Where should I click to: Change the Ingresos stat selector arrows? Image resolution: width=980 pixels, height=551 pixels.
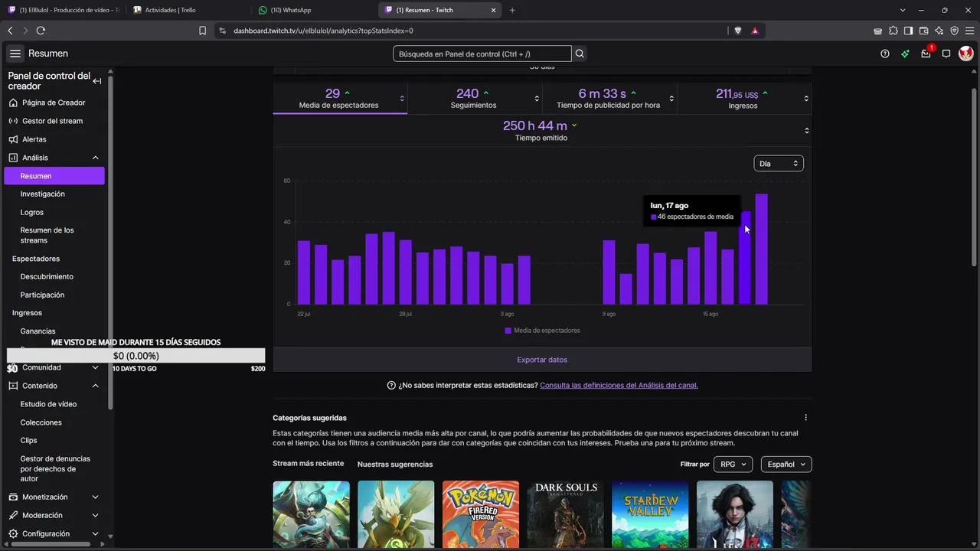(806, 99)
